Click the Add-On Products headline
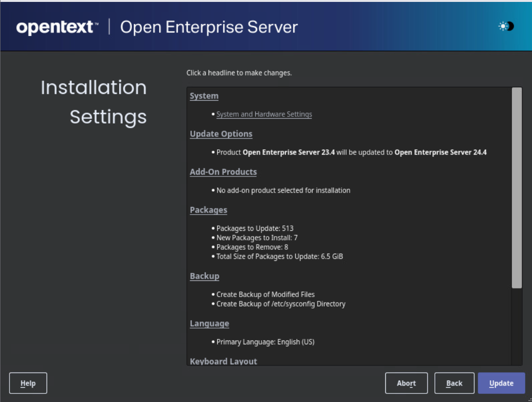Image resolution: width=532 pixels, height=402 pixels. click(223, 172)
